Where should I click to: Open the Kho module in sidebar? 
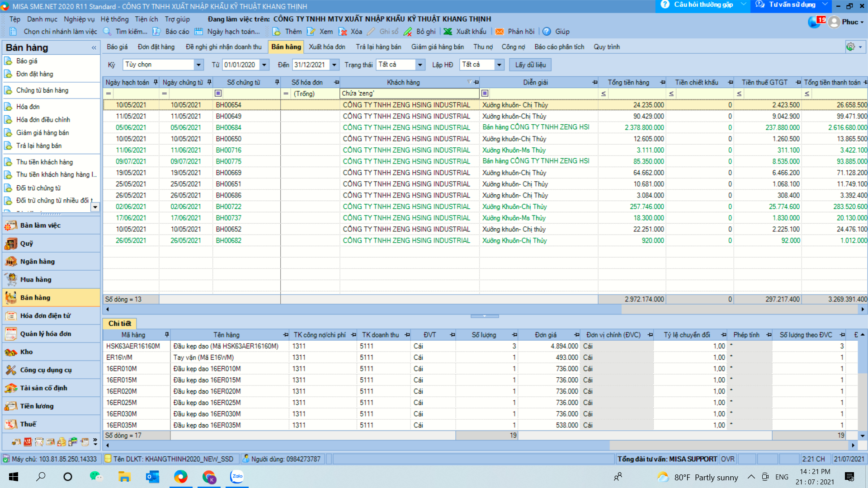[26, 352]
